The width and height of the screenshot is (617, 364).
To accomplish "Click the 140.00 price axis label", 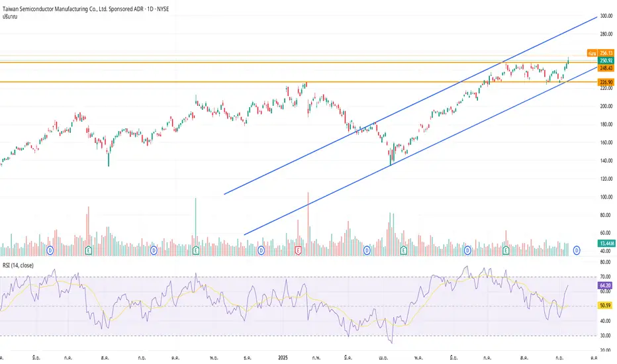I will pyautogui.click(x=606, y=161).
